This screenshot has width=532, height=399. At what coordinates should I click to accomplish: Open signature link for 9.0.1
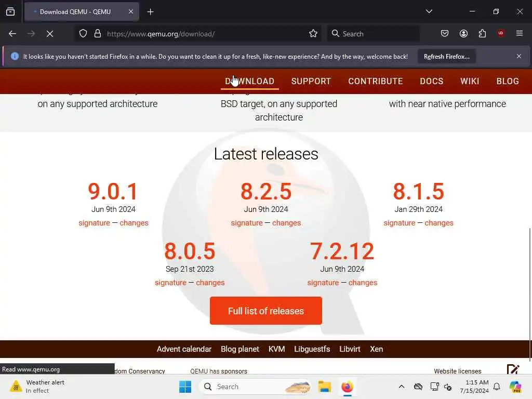tap(95, 223)
